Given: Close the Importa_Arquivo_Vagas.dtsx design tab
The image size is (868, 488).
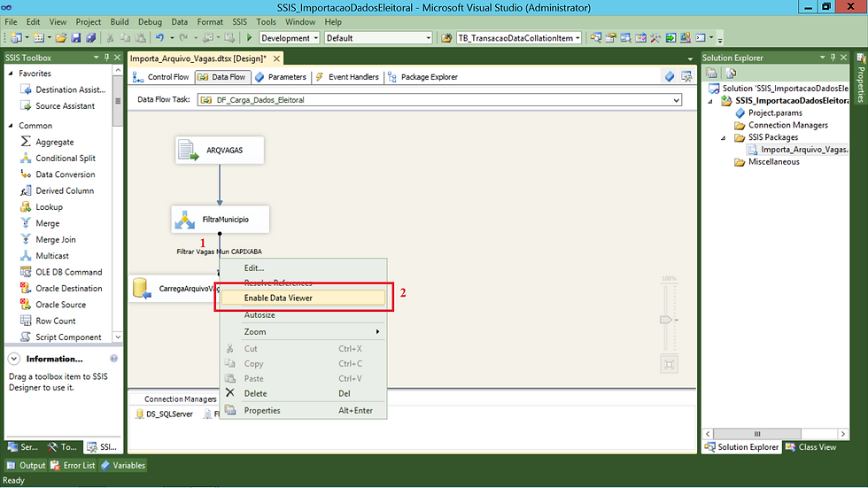Looking at the screenshot, I should [x=276, y=58].
